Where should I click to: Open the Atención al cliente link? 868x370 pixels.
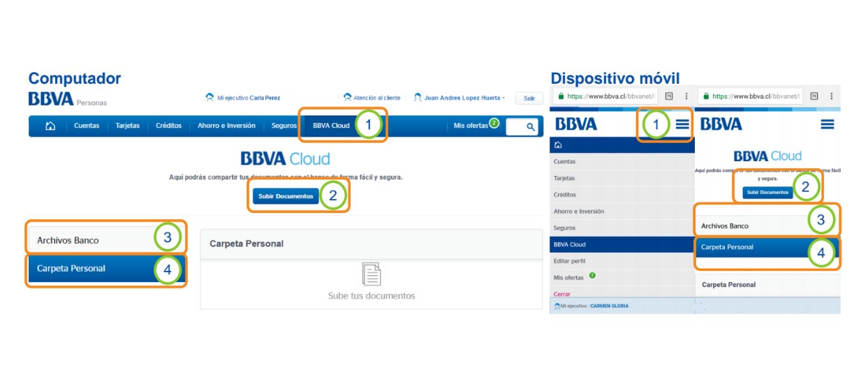[377, 98]
